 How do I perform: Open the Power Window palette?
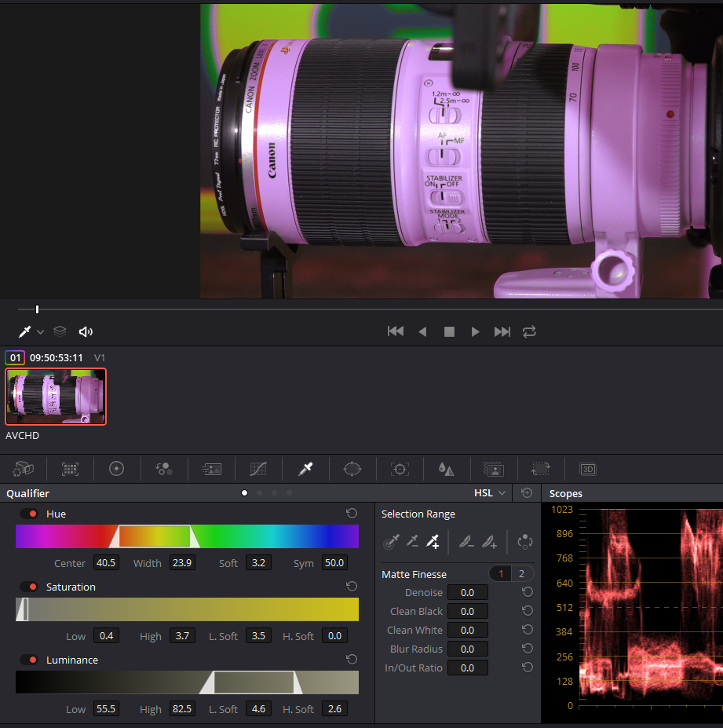[x=352, y=469]
